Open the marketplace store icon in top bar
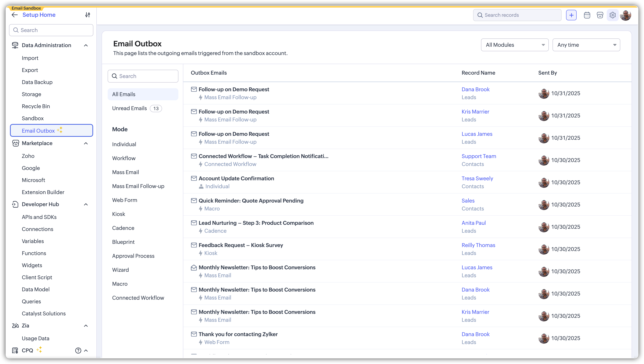 click(600, 15)
